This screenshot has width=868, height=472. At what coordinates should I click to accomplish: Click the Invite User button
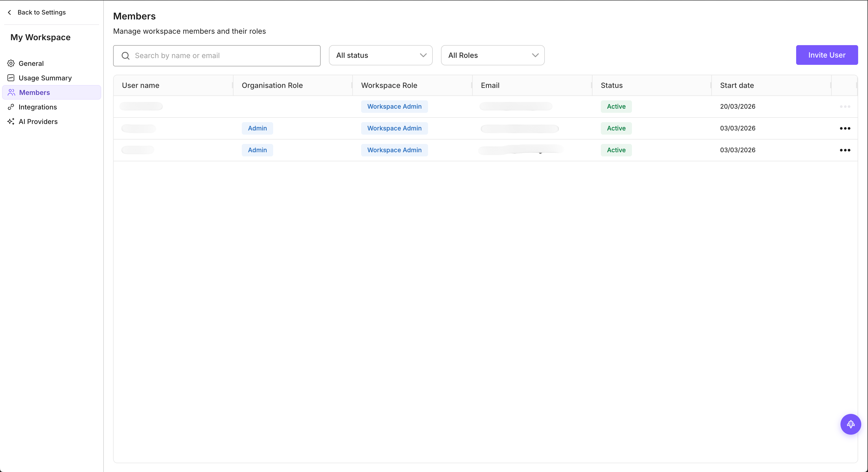pyautogui.click(x=826, y=55)
